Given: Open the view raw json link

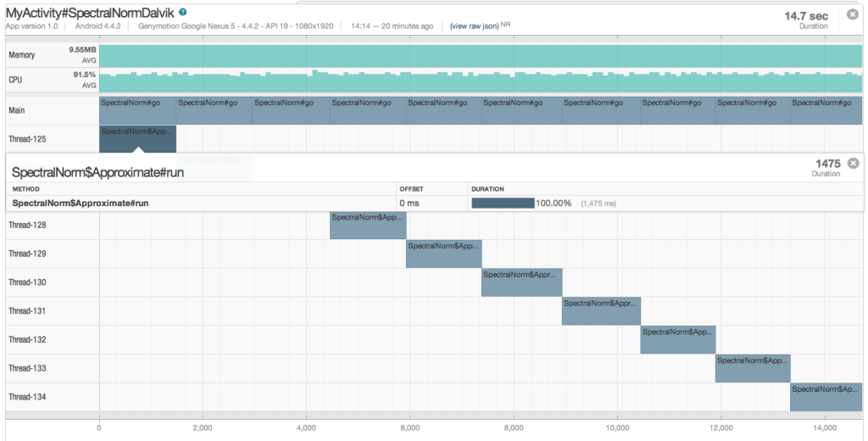Looking at the screenshot, I should [x=474, y=26].
